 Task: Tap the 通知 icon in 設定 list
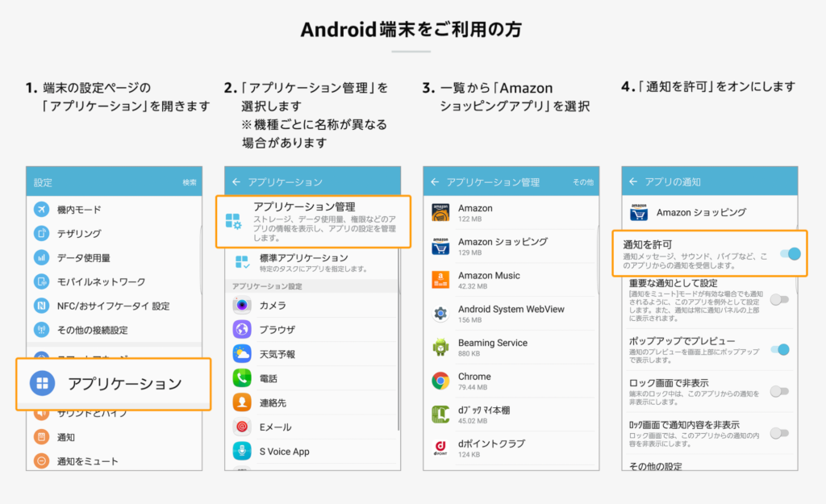pos(42,436)
